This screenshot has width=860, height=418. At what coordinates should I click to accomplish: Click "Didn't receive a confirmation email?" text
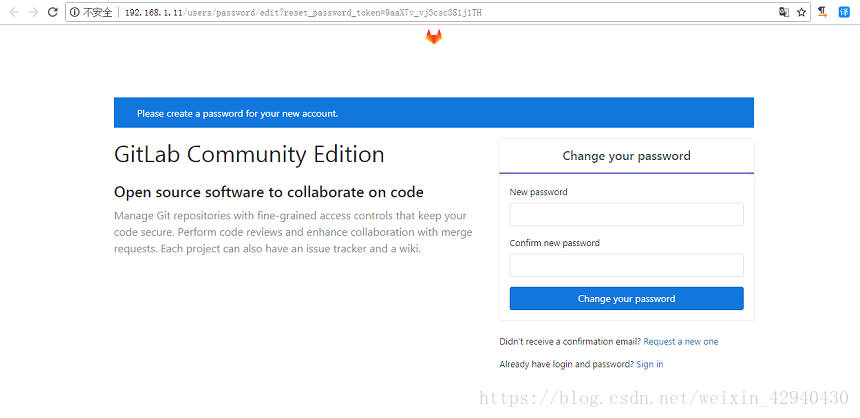click(570, 342)
